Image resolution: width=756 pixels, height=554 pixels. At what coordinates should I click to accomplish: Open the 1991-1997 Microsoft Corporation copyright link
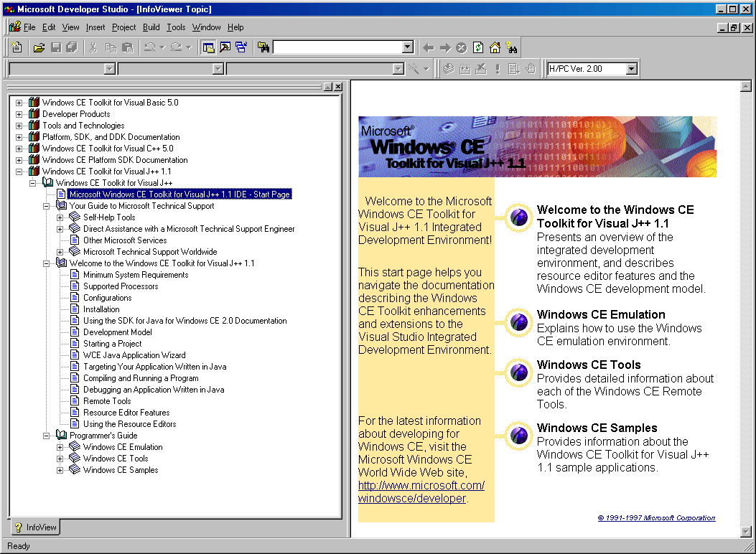pyautogui.click(x=656, y=518)
